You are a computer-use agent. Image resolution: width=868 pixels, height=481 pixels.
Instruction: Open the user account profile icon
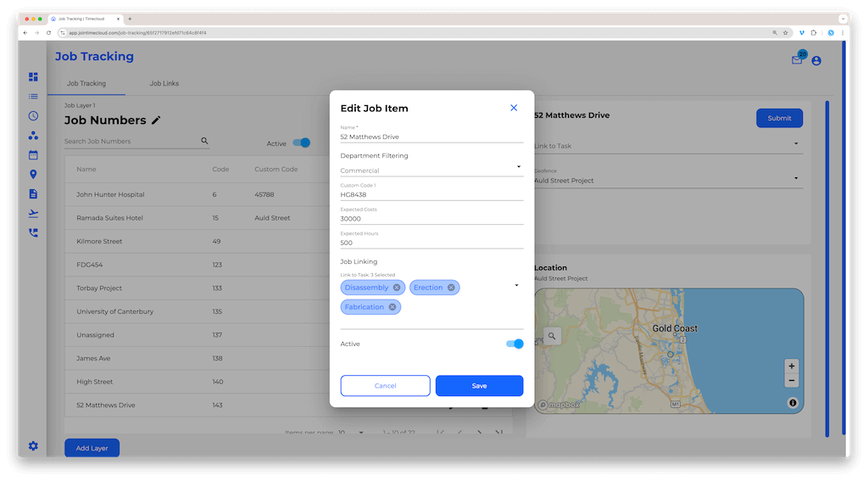click(816, 60)
